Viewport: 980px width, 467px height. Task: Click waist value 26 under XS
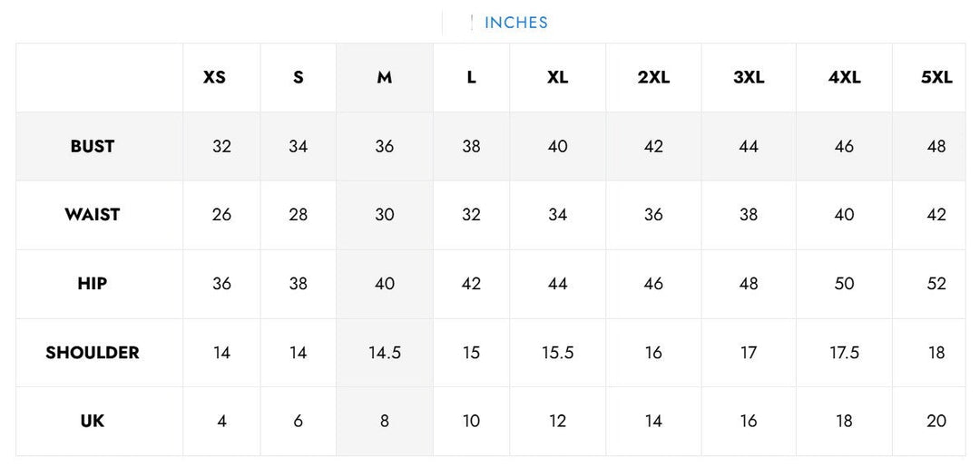[x=222, y=215]
